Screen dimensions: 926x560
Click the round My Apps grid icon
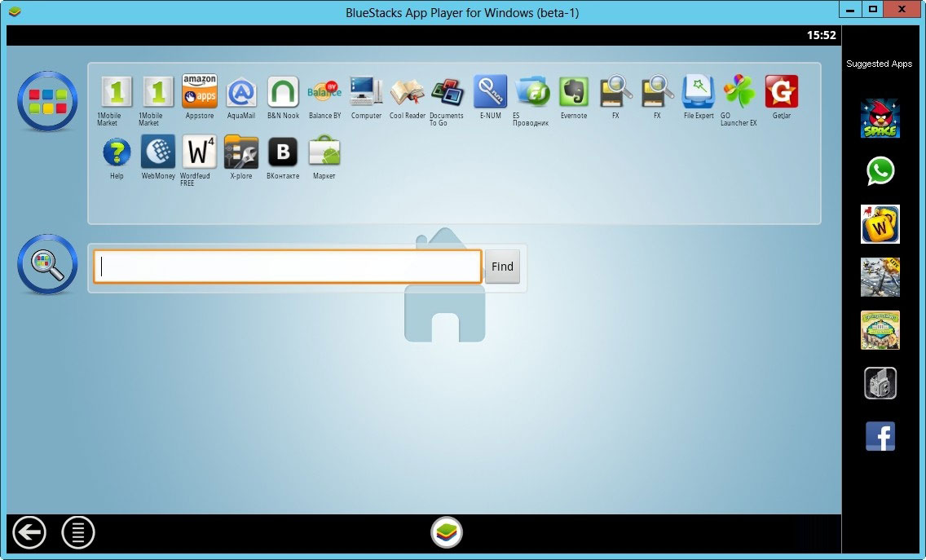coord(47,101)
